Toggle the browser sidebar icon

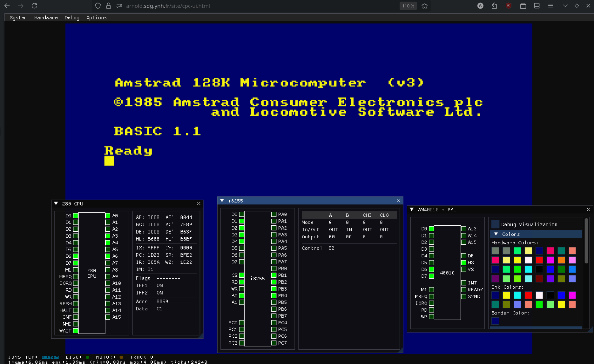537,6
